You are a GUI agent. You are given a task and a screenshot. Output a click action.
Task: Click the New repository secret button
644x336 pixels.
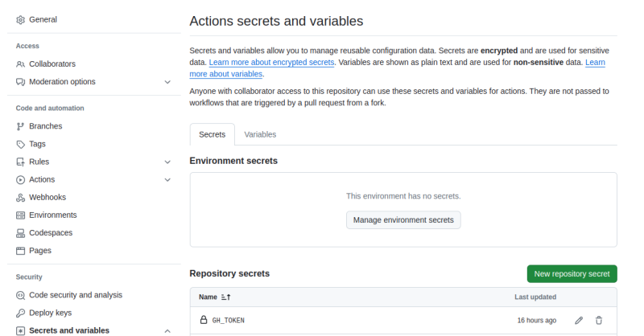click(572, 274)
